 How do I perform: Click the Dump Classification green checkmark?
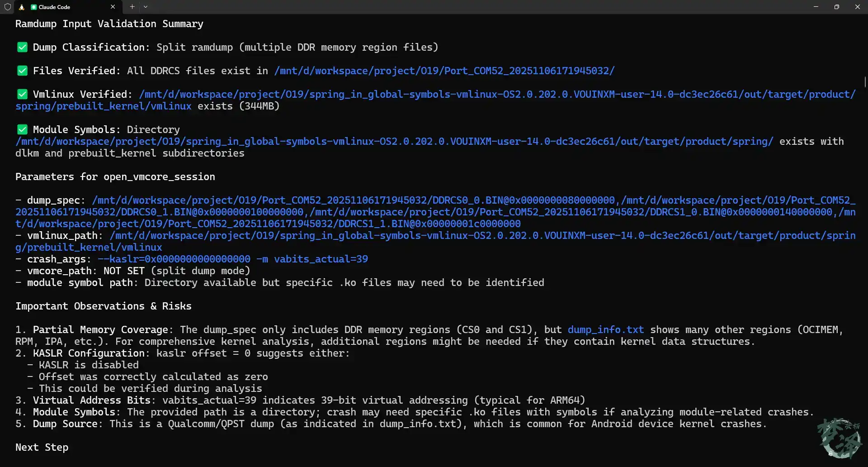pyautogui.click(x=22, y=48)
